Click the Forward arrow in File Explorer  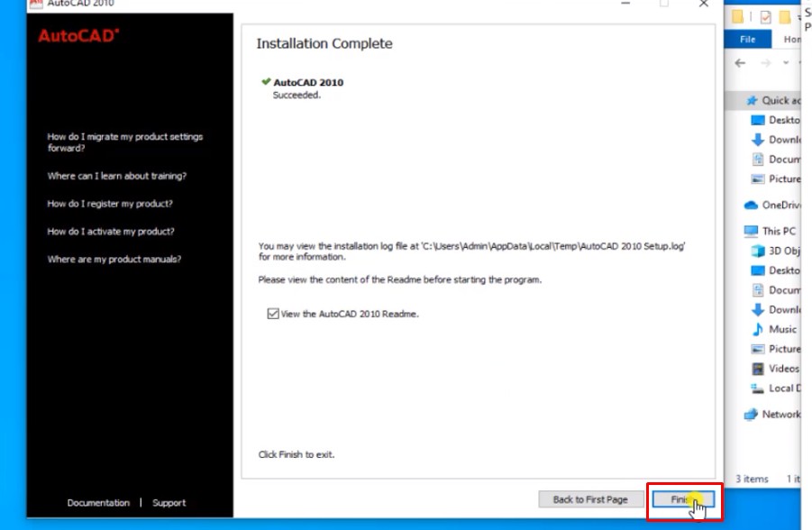(x=765, y=63)
